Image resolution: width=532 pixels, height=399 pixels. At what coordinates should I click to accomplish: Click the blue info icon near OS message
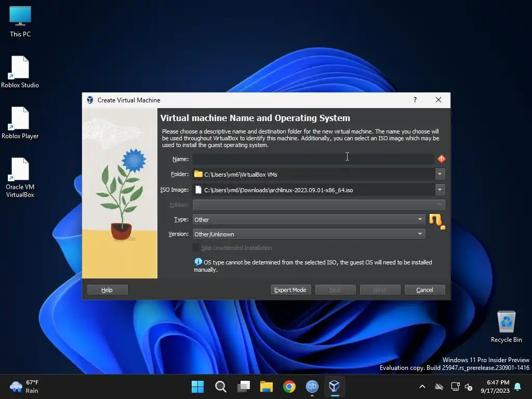[x=198, y=262]
